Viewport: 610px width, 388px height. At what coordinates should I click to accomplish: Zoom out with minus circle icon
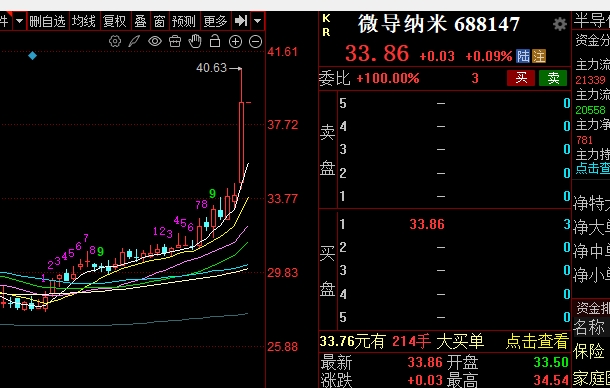coord(255,42)
